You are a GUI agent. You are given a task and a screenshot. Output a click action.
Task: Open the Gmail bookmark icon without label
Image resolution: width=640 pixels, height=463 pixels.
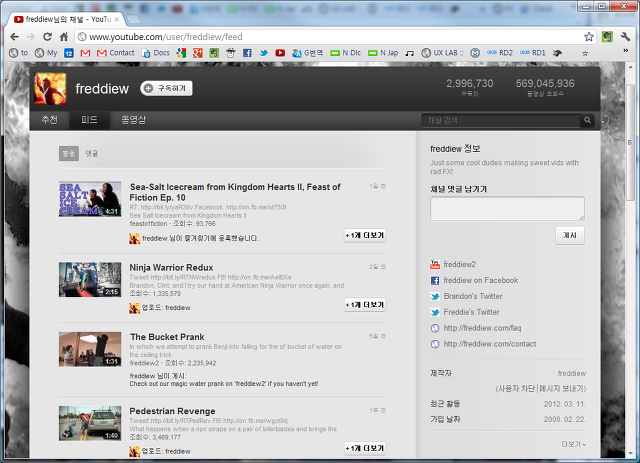(85, 53)
